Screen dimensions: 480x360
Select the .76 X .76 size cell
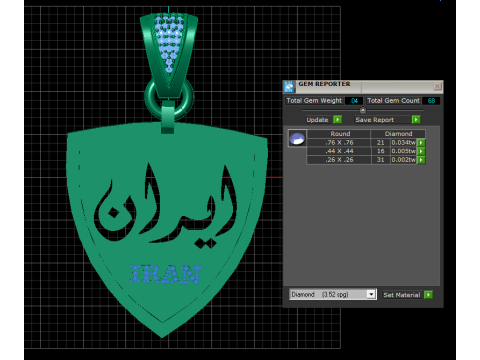click(339, 143)
